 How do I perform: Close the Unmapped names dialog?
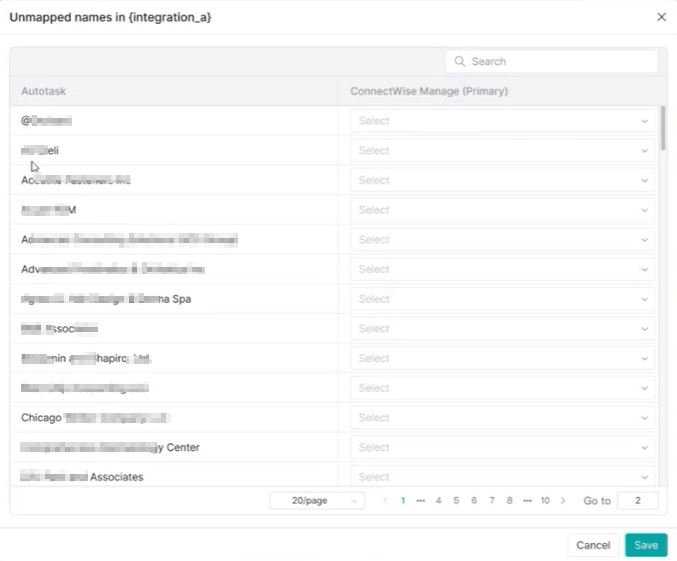pos(660,17)
